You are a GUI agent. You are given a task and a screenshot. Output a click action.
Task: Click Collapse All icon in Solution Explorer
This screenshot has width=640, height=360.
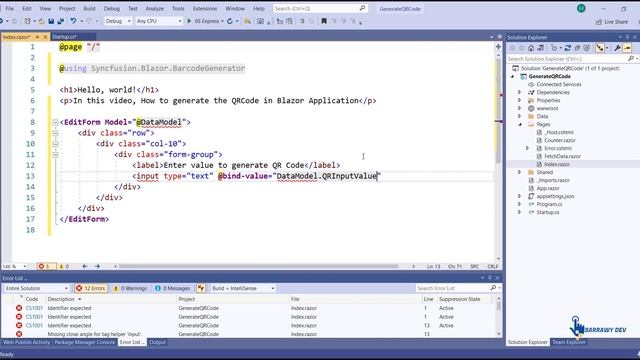click(577, 48)
